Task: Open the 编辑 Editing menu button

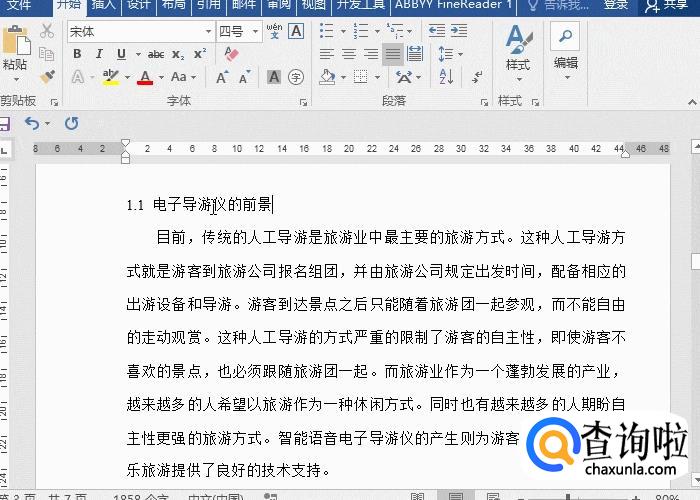Action: [566, 52]
